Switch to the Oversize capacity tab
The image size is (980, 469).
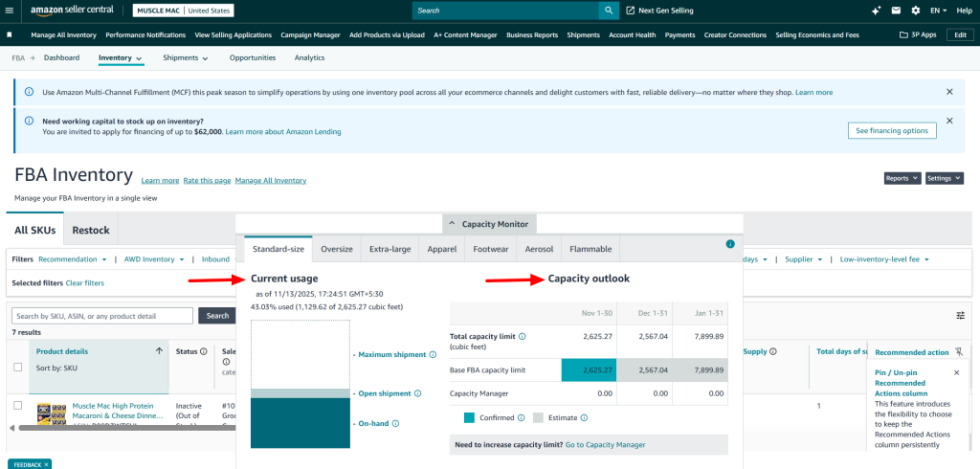click(x=337, y=249)
